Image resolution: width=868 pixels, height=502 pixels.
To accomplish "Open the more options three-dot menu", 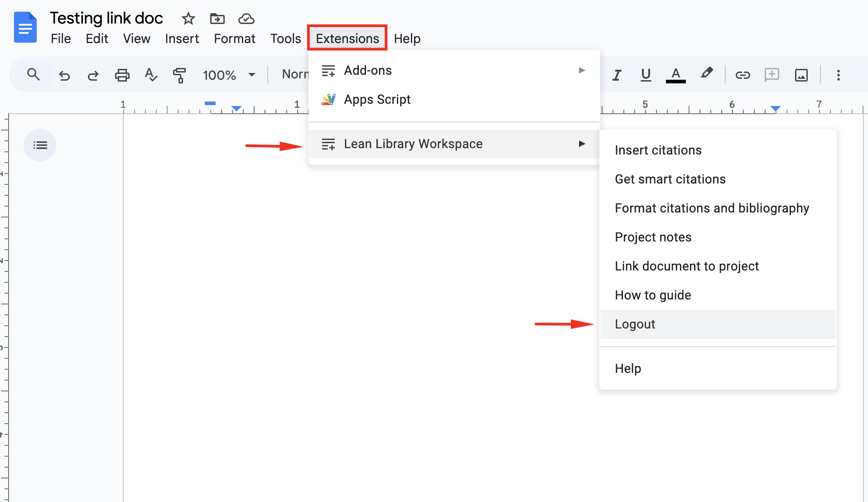I will [x=838, y=75].
